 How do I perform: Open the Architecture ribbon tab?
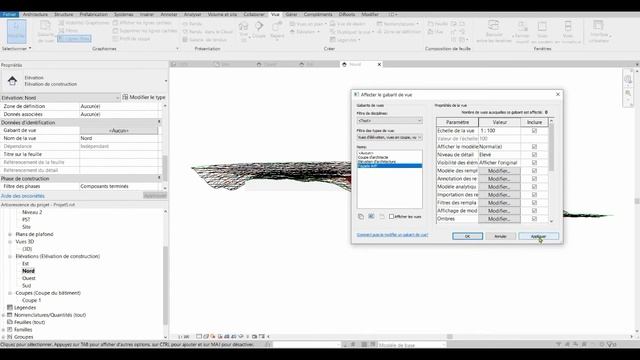tap(35, 14)
